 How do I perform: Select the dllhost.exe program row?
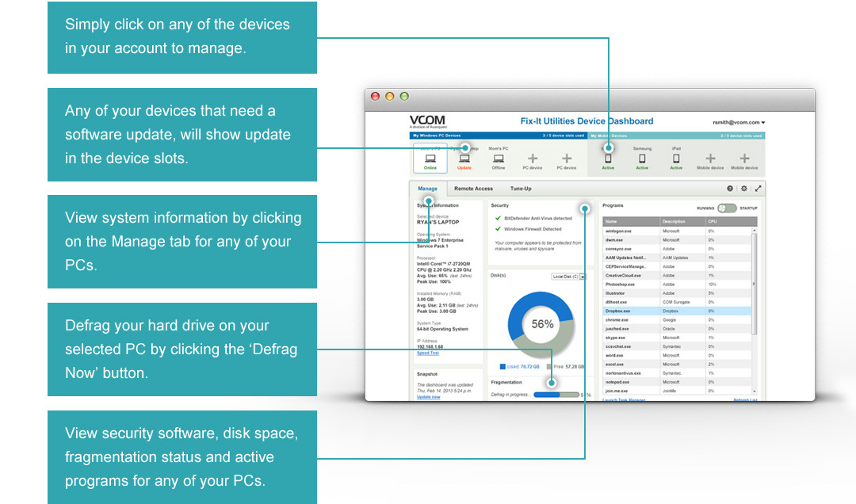[x=677, y=302]
